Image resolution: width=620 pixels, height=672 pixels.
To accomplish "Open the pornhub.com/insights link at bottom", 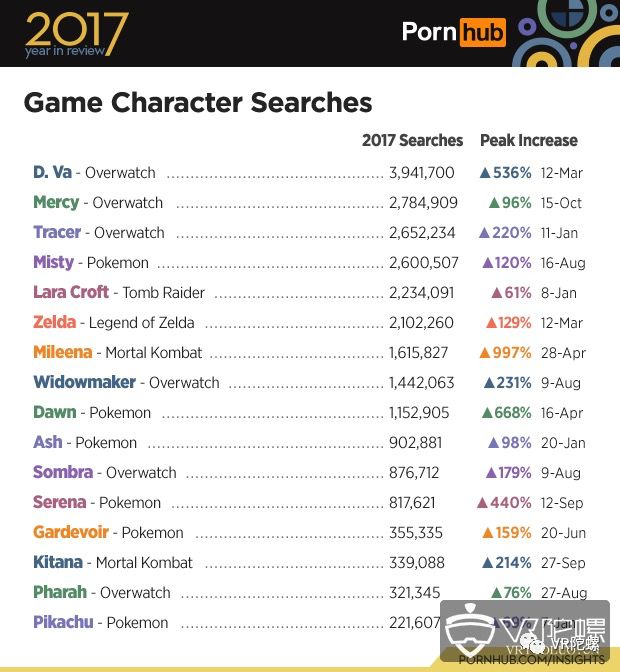I will [x=531, y=659].
